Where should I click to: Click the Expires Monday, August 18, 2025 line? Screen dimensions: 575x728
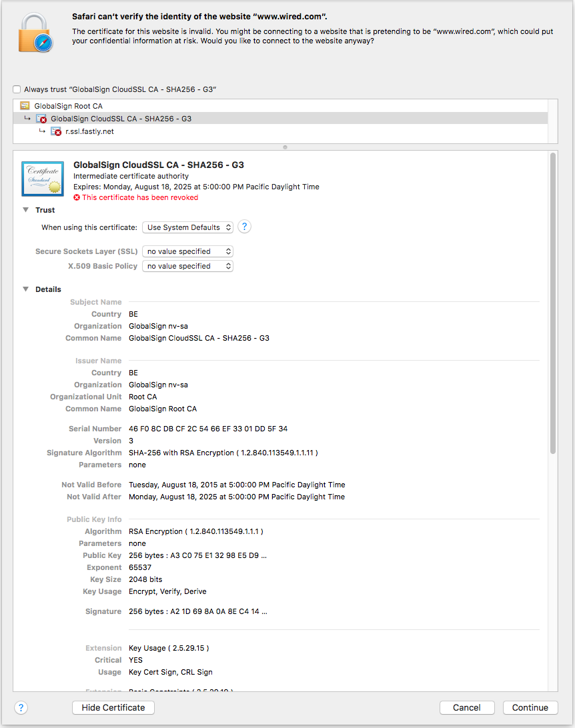197,187
